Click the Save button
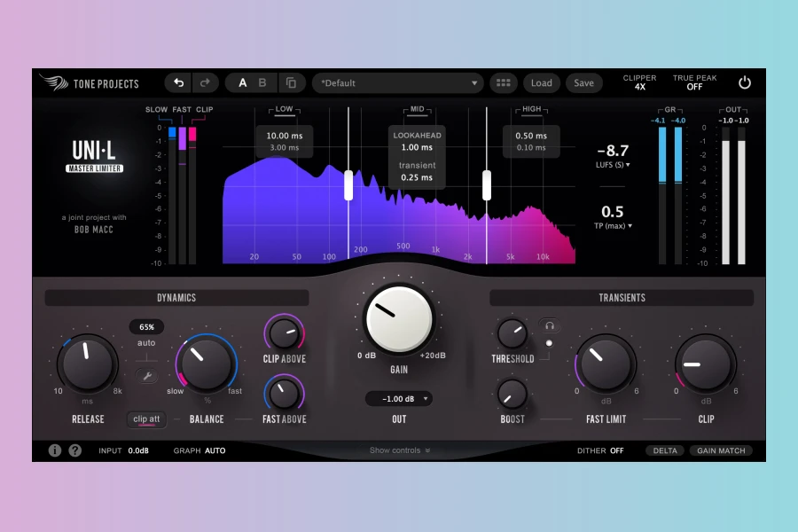798x532 pixels. [583, 83]
